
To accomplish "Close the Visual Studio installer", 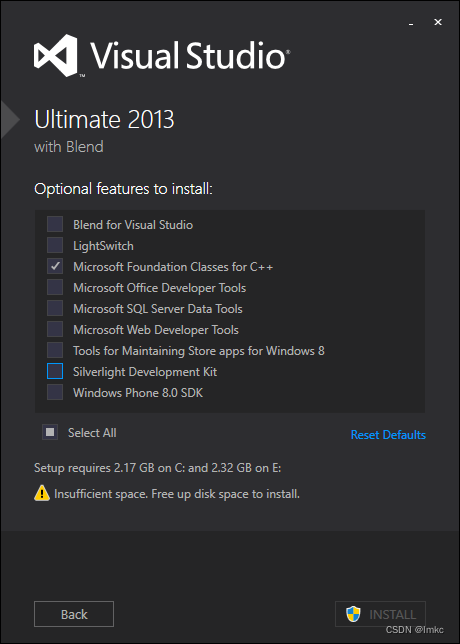I will click(x=438, y=23).
